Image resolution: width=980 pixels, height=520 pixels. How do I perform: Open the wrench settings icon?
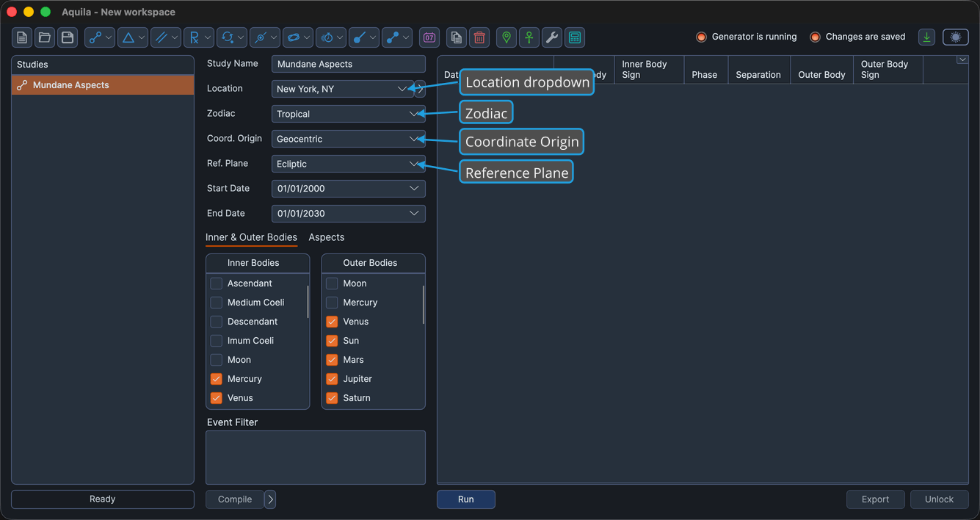[552, 37]
